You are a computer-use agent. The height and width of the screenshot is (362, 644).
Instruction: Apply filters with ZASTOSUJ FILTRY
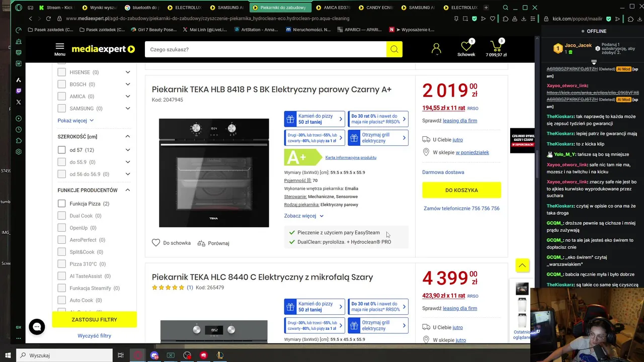tap(94, 319)
